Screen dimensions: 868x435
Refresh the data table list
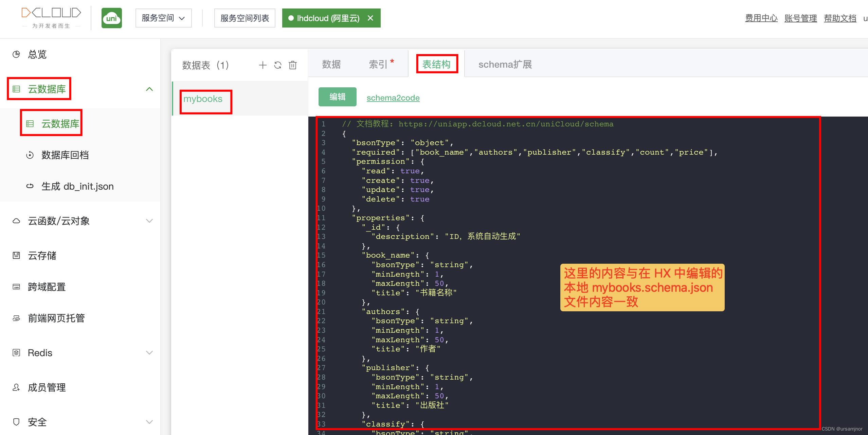[x=278, y=65]
